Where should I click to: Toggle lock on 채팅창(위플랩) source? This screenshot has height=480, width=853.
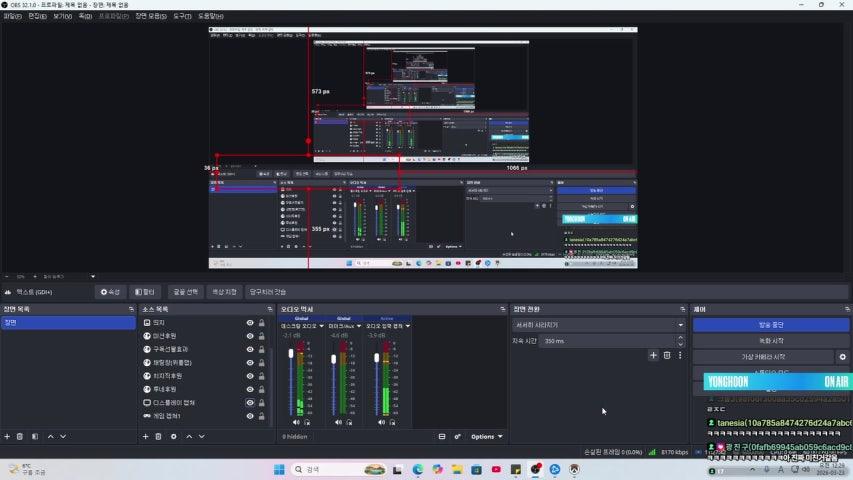click(x=262, y=362)
